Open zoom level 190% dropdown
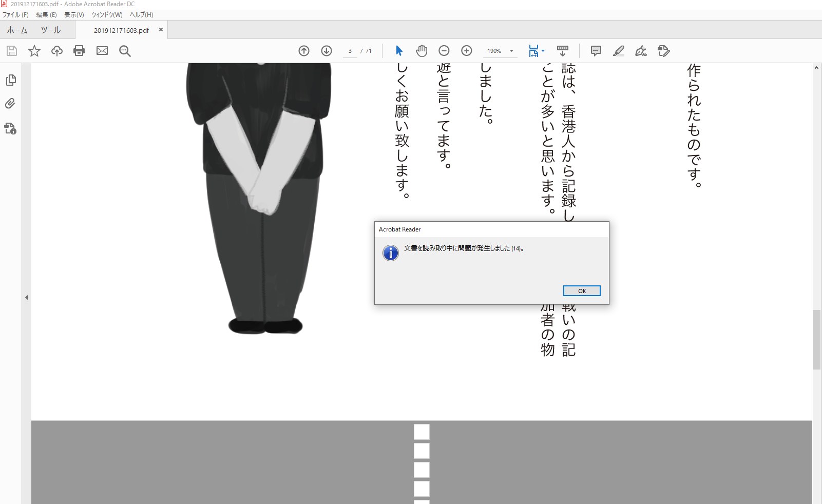The height and width of the screenshot is (504, 822). [x=511, y=51]
